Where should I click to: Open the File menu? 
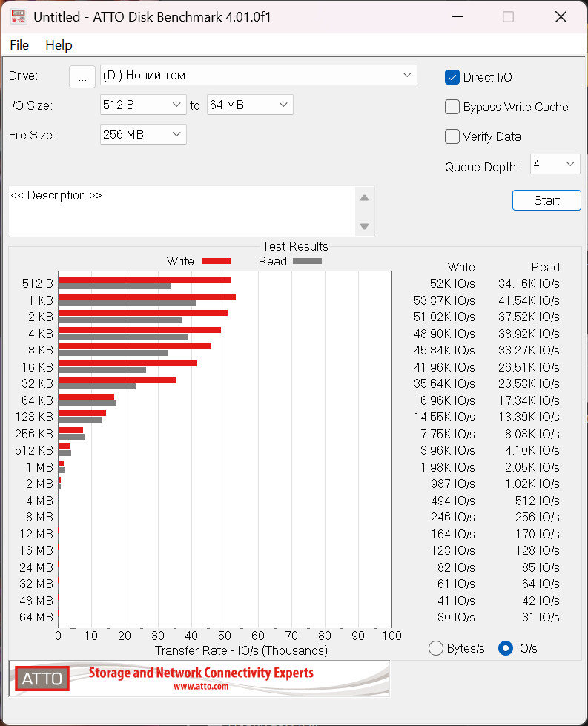click(x=19, y=45)
